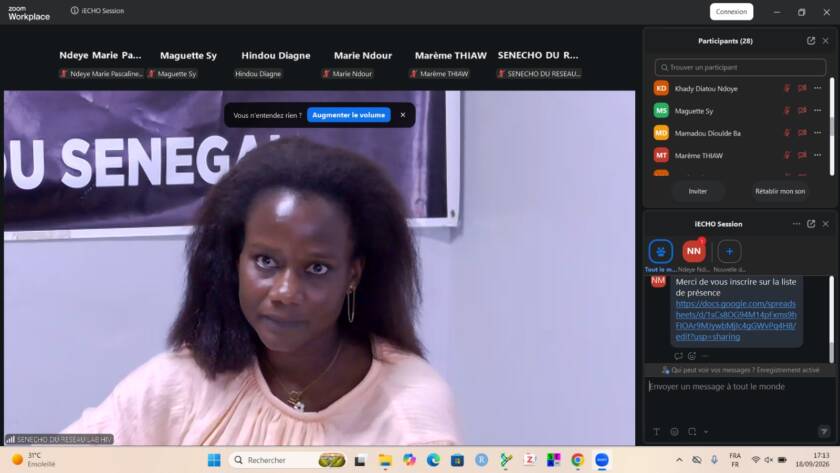The width and height of the screenshot is (840, 473).
Task: Select Marie Ndour participant tile
Action: pos(363,64)
